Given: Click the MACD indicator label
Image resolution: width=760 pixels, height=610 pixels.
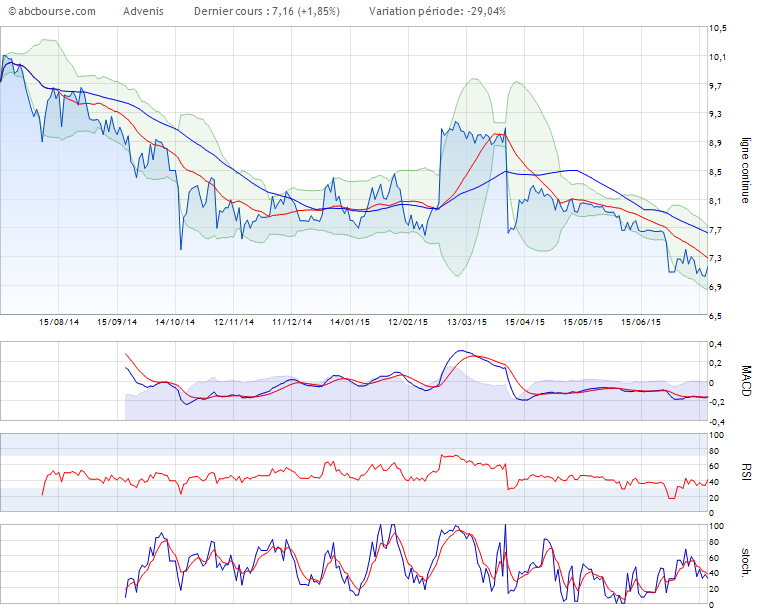Looking at the screenshot, I should [x=746, y=381].
